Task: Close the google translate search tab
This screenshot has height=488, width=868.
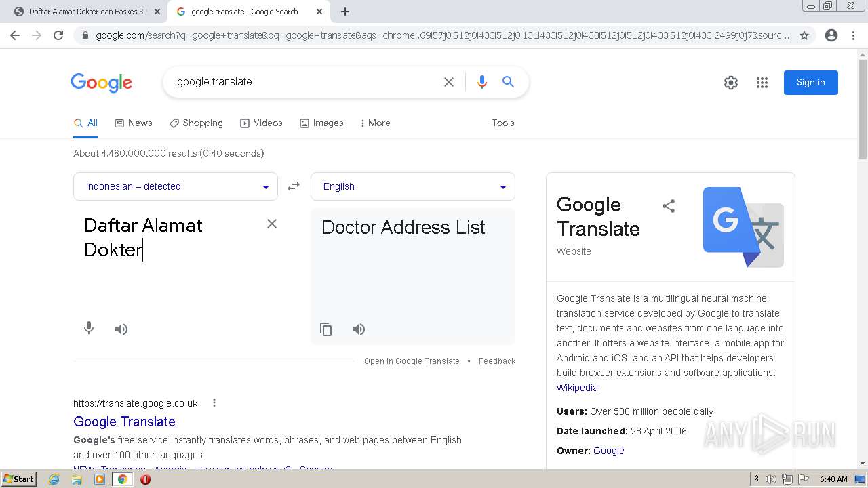Action: pyautogui.click(x=319, y=12)
